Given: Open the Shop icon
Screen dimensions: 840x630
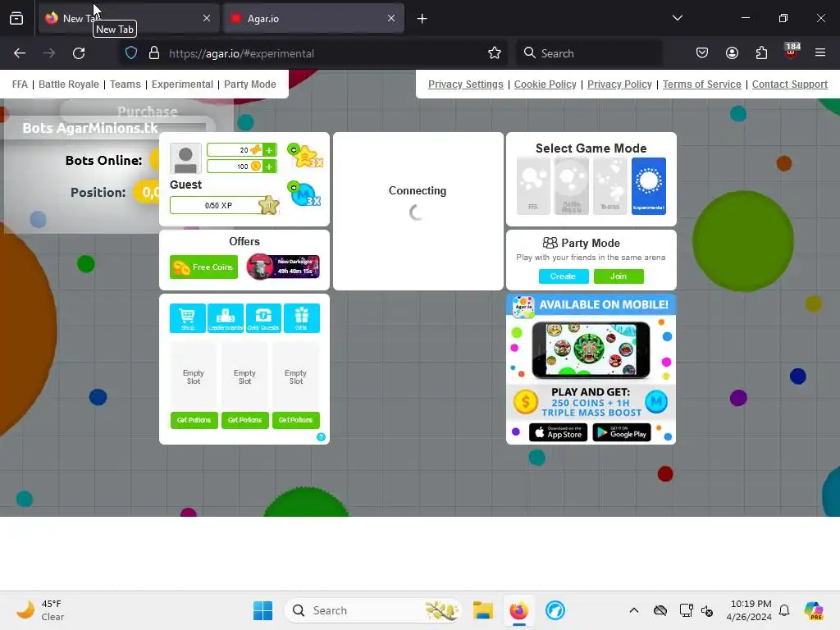Looking at the screenshot, I should (x=188, y=317).
